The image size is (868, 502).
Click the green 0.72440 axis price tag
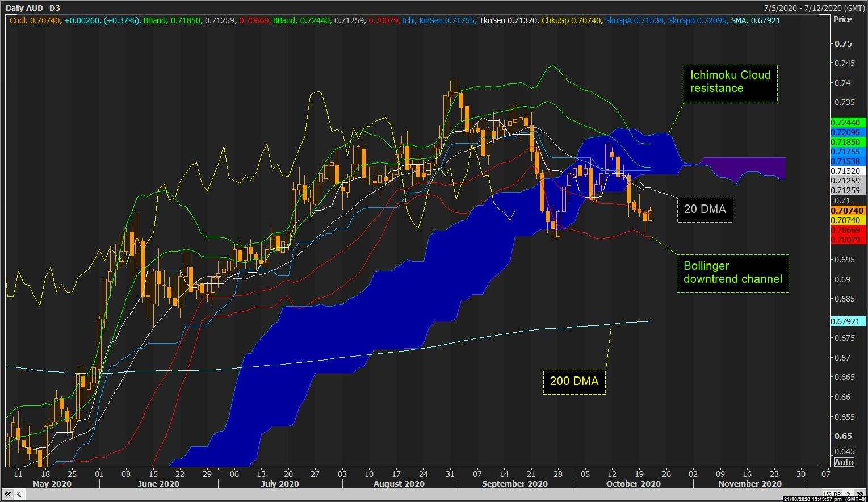pos(848,123)
